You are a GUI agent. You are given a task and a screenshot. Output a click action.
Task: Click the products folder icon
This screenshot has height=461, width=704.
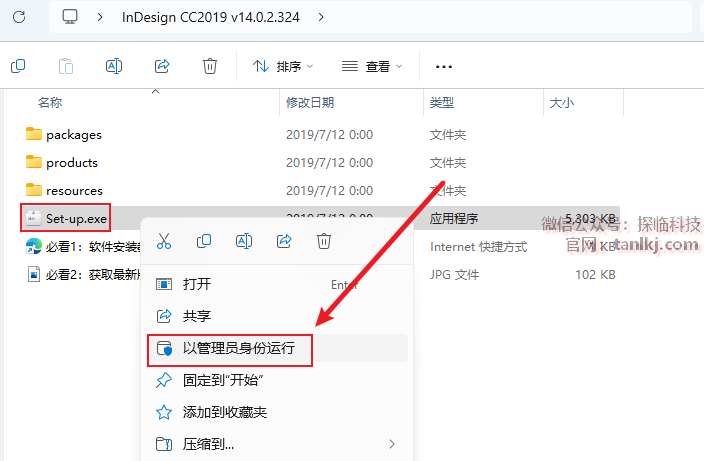(x=34, y=162)
